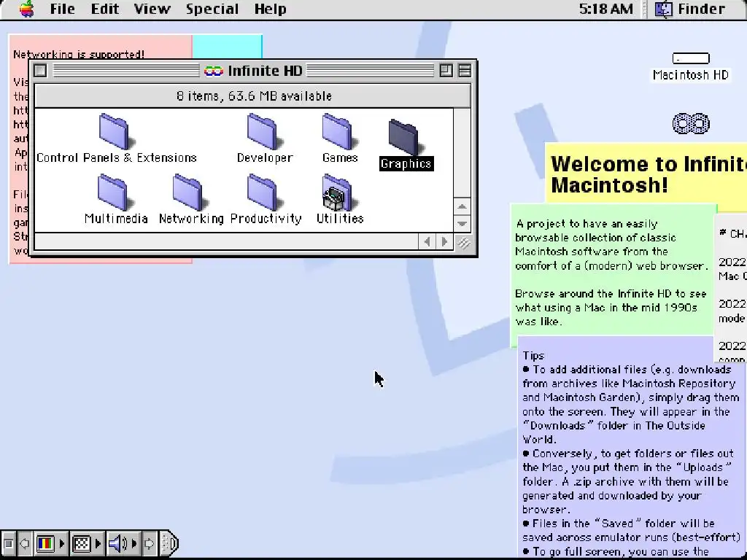Viewport: 747px width, 560px height.
Task: Click the Control Strip left scroll arrow
Action: click(x=25, y=543)
